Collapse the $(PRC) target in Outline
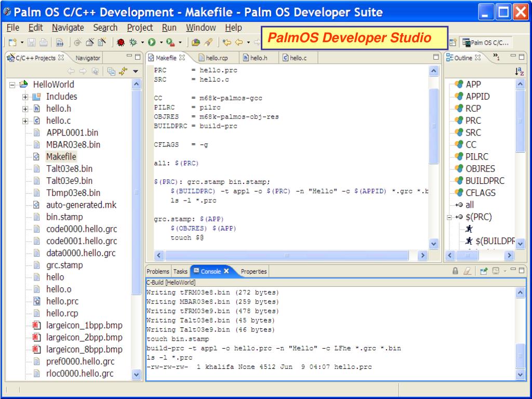Viewport: 532px width, 399px height. 449,218
